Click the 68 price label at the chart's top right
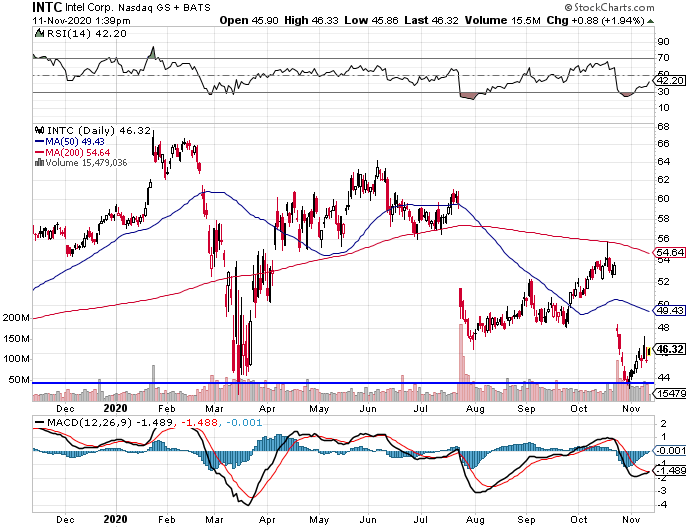Screen dimensions: 696x529 pyautogui.click(x=664, y=127)
